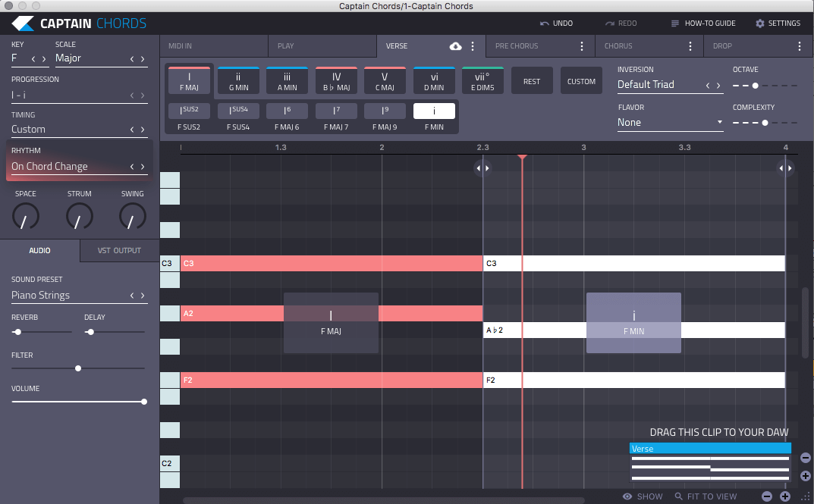The height and width of the screenshot is (504, 814).
Task: Click the cloud upload icon on Verse tab
Action: 455,46
